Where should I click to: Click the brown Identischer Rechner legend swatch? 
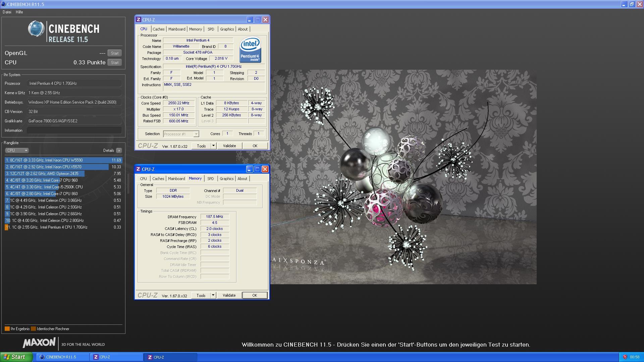pyautogui.click(x=33, y=329)
